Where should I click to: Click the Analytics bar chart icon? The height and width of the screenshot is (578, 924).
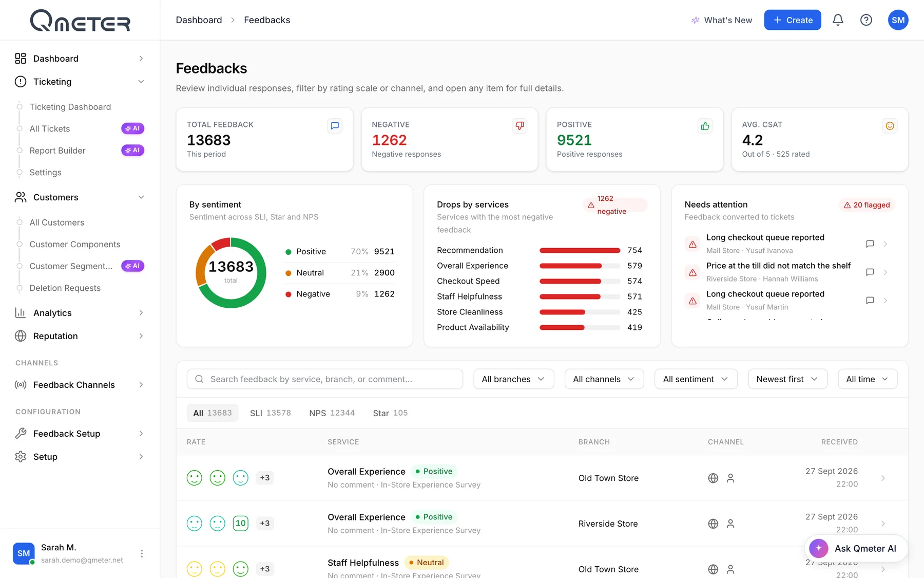coord(21,313)
